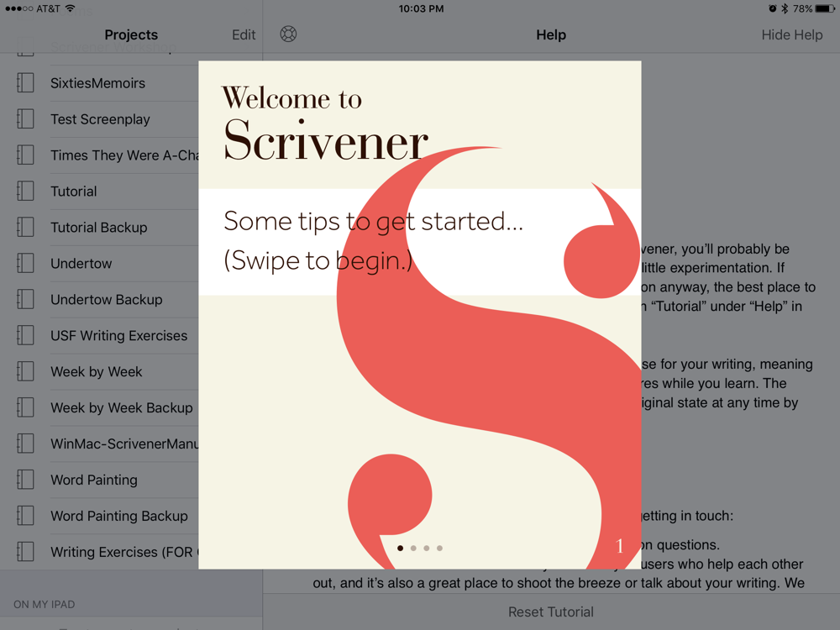Select the Undertow Backup project icon

[25, 300]
